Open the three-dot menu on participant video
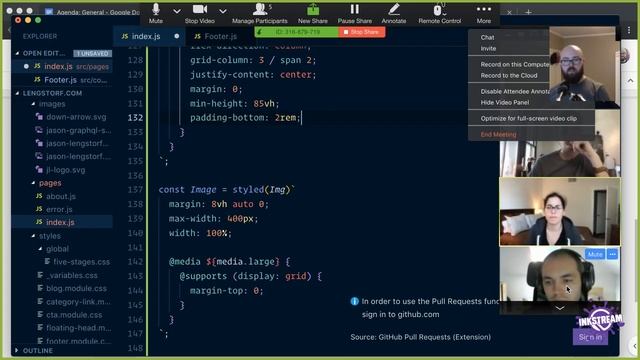Viewport: 640px width, 360px height. click(612, 254)
